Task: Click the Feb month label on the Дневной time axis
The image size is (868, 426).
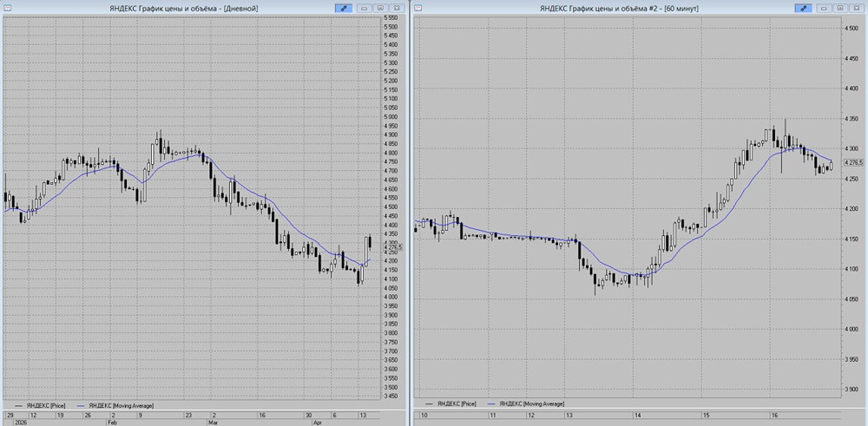Action: (113, 422)
